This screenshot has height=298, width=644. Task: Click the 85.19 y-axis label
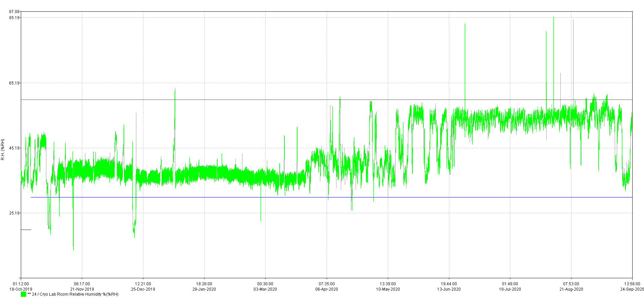tap(14, 18)
